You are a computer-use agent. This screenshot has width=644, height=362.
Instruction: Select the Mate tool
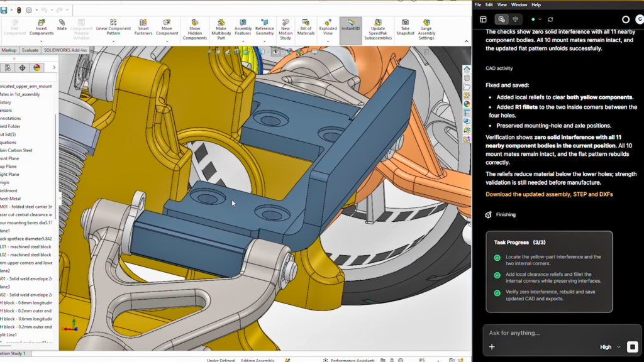tap(62, 25)
